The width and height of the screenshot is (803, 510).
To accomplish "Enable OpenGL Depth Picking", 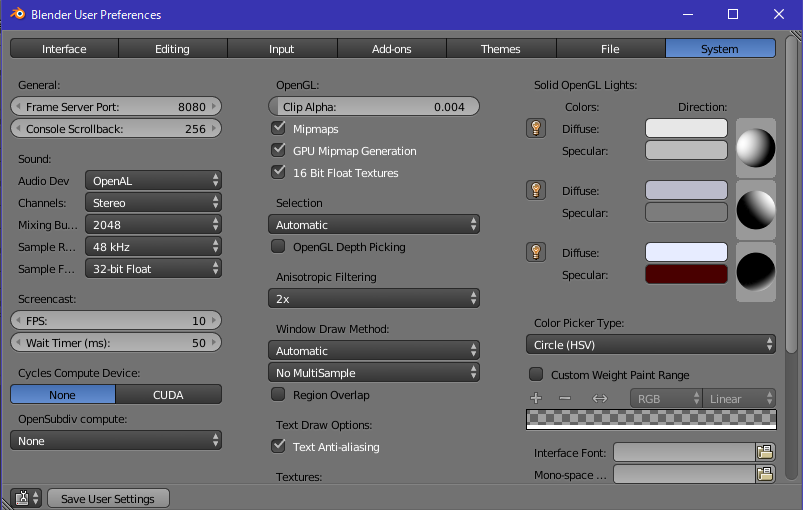I will coord(279,247).
